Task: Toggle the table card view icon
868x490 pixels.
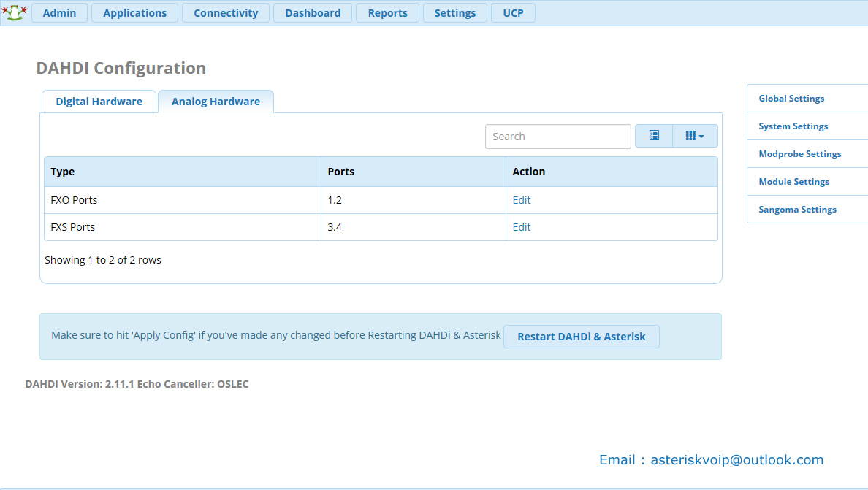Action: click(x=654, y=136)
